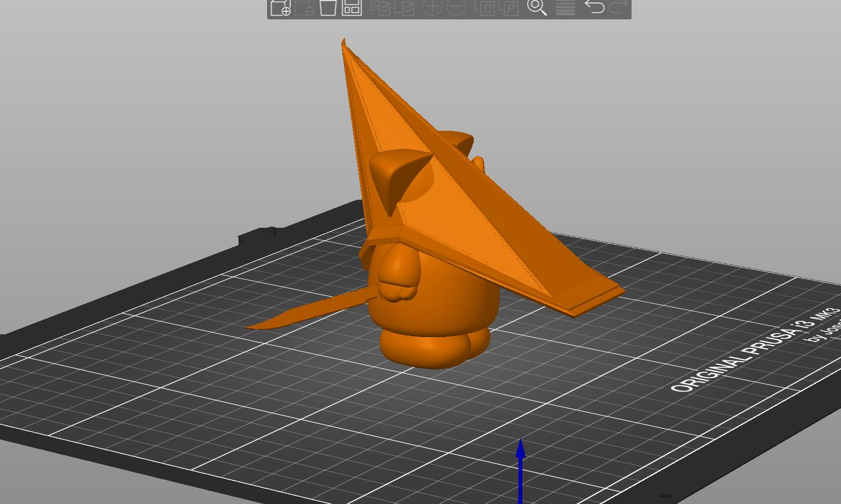Screen dimensions: 841x504
Task: Click the dimmed Delete selected icon
Action: click(304, 8)
